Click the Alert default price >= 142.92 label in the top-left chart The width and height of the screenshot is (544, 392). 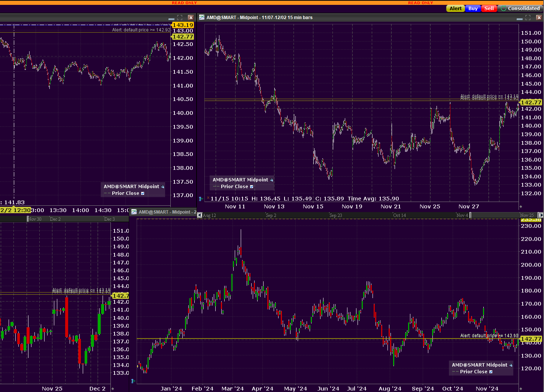pyautogui.click(x=141, y=30)
